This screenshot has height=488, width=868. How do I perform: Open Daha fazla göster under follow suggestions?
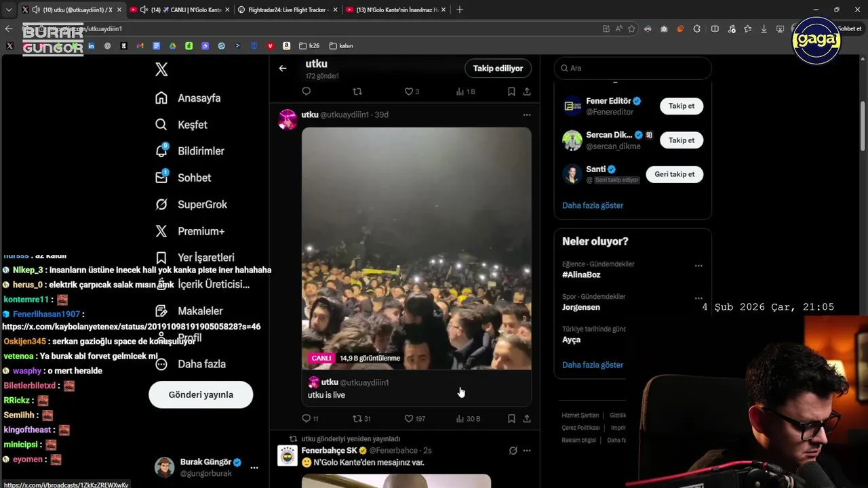click(x=593, y=205)
